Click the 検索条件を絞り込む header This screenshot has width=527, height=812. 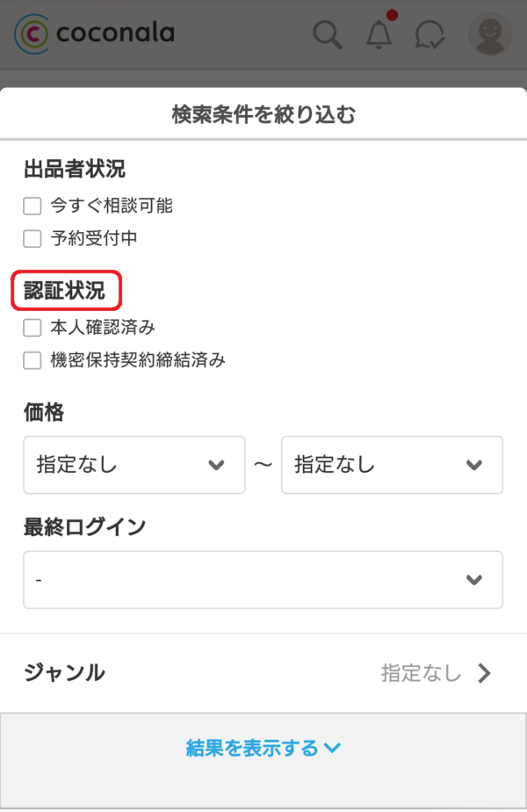[x=263, y=114]
